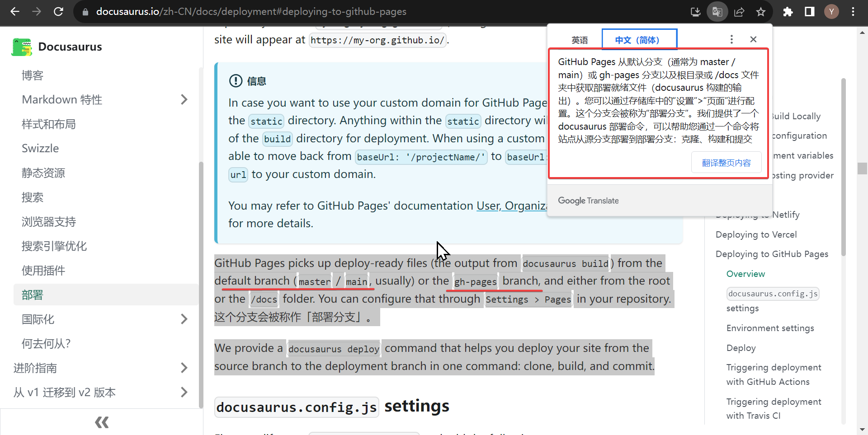
Task: Click the Google Translate footer label
Action: 588,201
